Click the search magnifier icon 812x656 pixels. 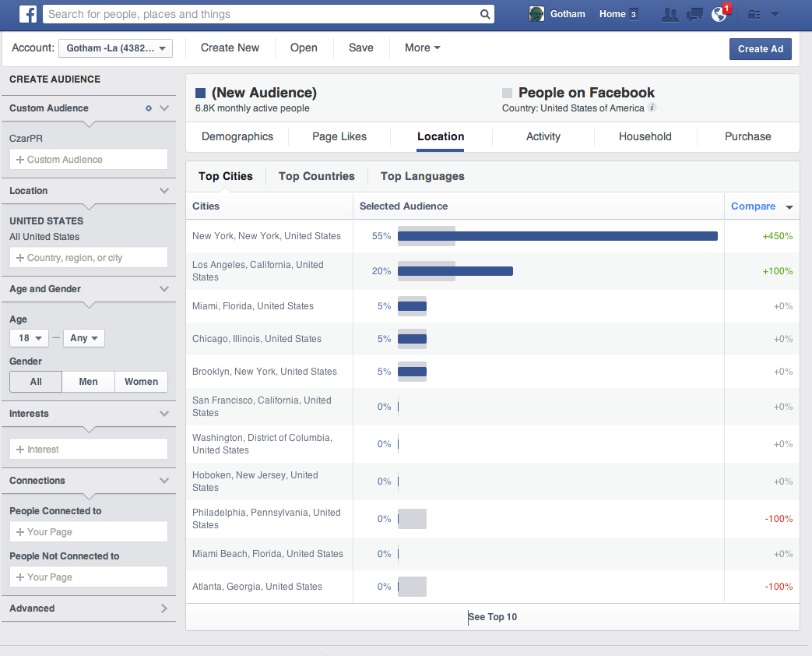click(485, 14)
